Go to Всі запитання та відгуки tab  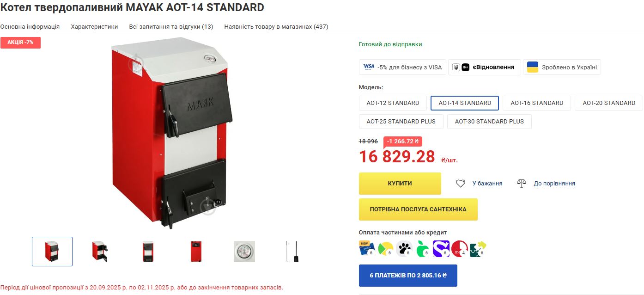[171, 27]
